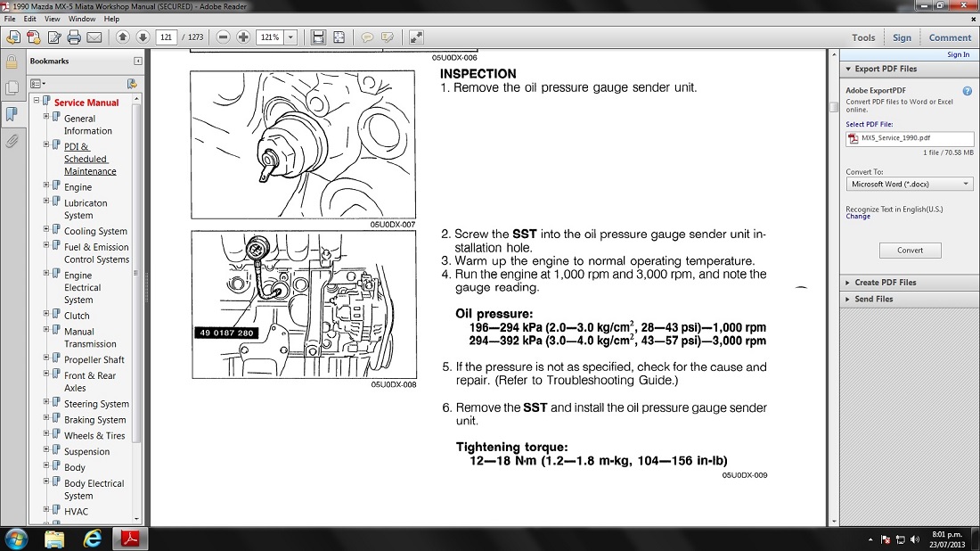Click the Convert button
980x551 pixels.
click(x=910, y=251)
